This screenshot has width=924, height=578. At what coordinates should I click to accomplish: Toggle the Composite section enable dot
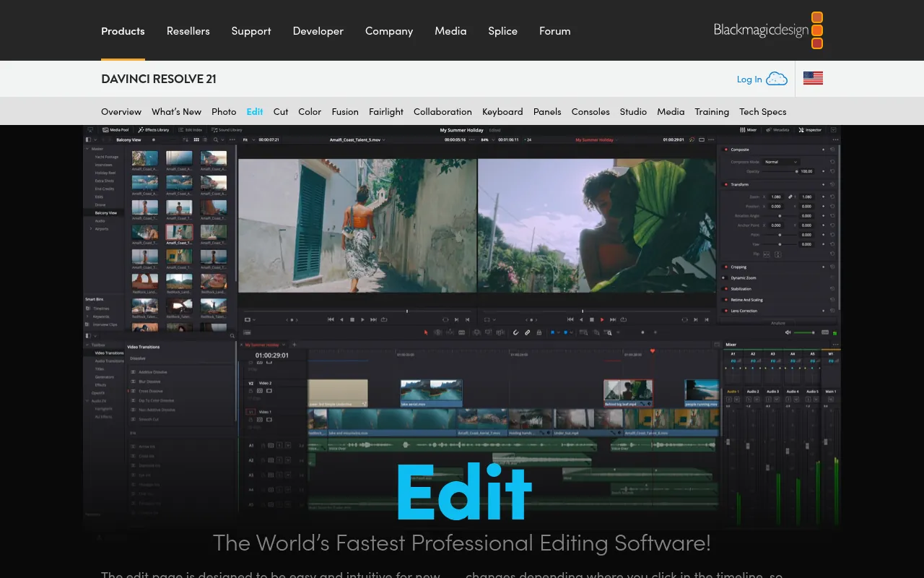pos(725,150)
